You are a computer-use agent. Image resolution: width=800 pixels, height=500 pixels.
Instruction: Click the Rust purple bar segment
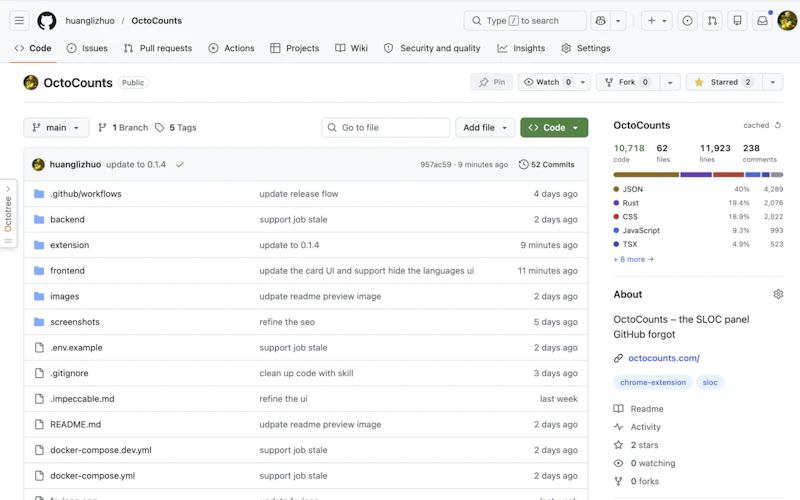(696, 174)
